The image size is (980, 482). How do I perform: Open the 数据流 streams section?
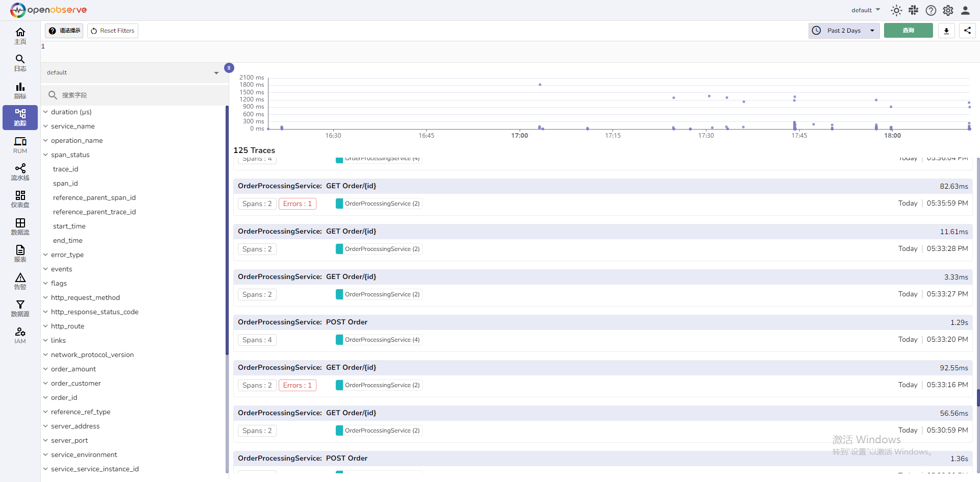20,226
